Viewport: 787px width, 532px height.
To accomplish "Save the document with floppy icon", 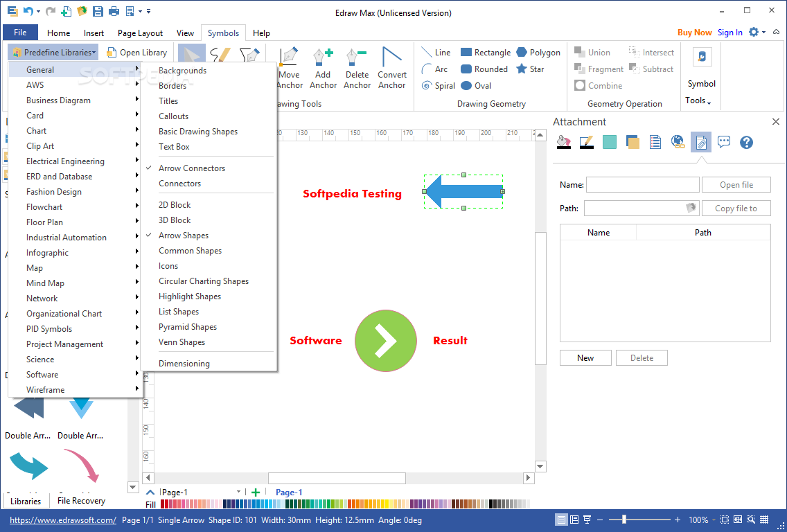I will click(98, 11).
